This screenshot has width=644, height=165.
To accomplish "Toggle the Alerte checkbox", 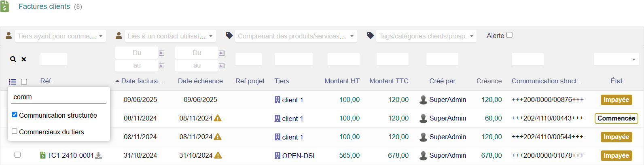I will [x=509, y=35].
